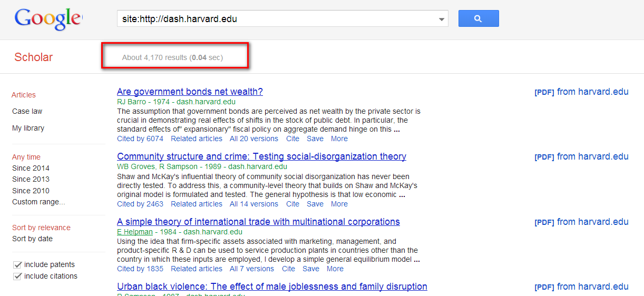Open 'A simple theory of international trade' result
644x296 pixels.
pyautogui.click(x=258, y=222)
